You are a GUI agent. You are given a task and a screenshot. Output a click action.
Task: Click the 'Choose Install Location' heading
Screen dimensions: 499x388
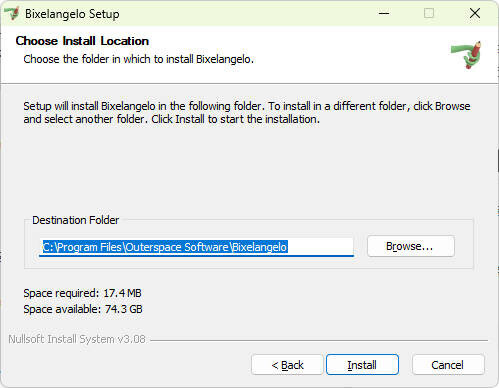click(x=82, y=41)
